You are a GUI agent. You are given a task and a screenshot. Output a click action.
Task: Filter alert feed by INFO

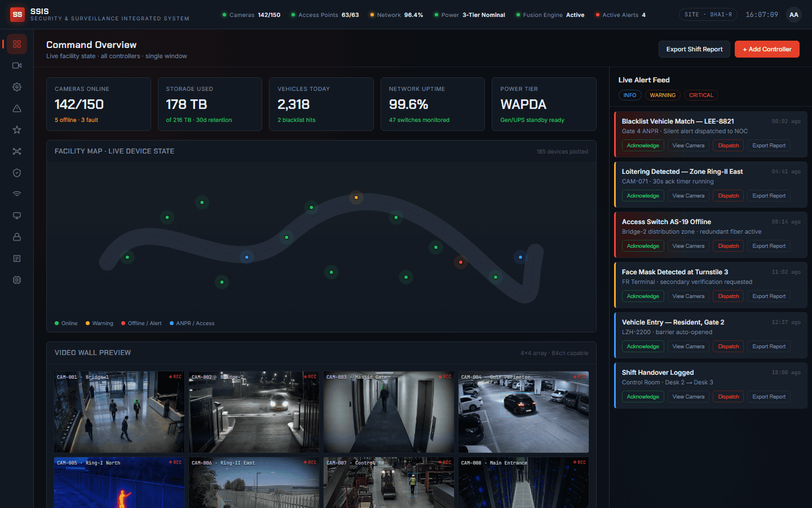click(630, 95)
